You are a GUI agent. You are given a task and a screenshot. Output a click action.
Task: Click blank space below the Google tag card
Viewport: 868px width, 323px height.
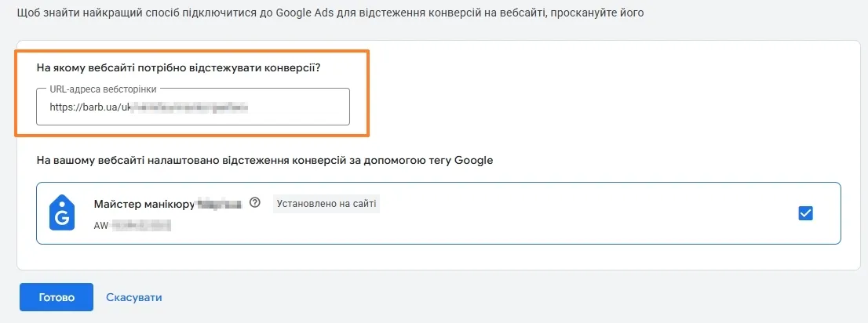click(432, 256)
